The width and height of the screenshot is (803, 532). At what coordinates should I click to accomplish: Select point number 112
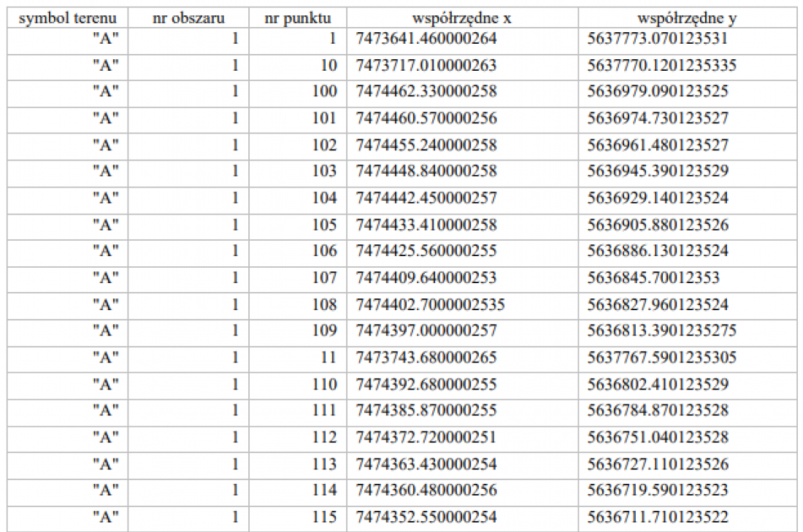[x=325, y=438]
